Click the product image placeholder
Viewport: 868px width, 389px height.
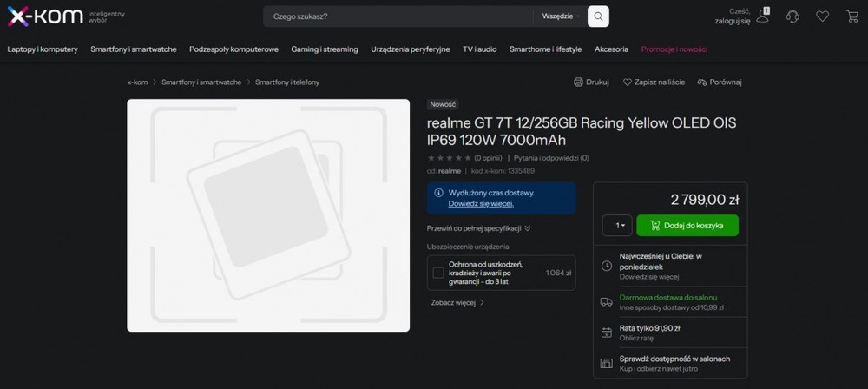coord(268,215)
